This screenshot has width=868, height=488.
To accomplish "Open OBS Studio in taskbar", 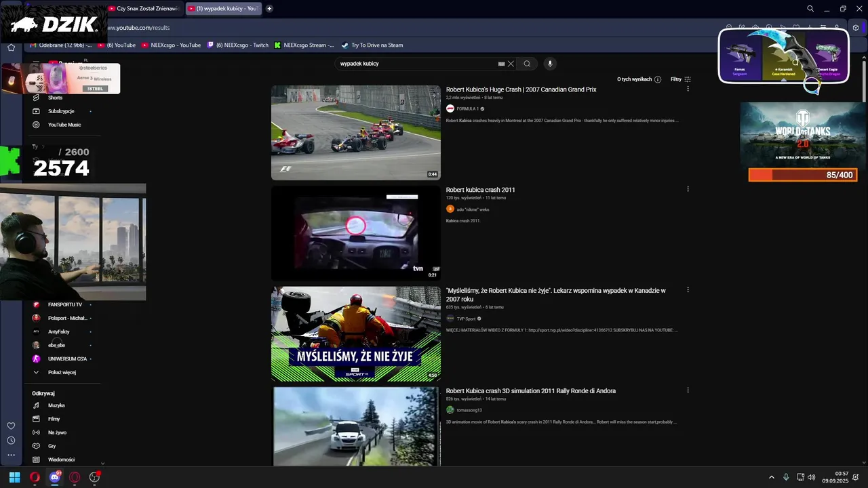I will point(95,477).
